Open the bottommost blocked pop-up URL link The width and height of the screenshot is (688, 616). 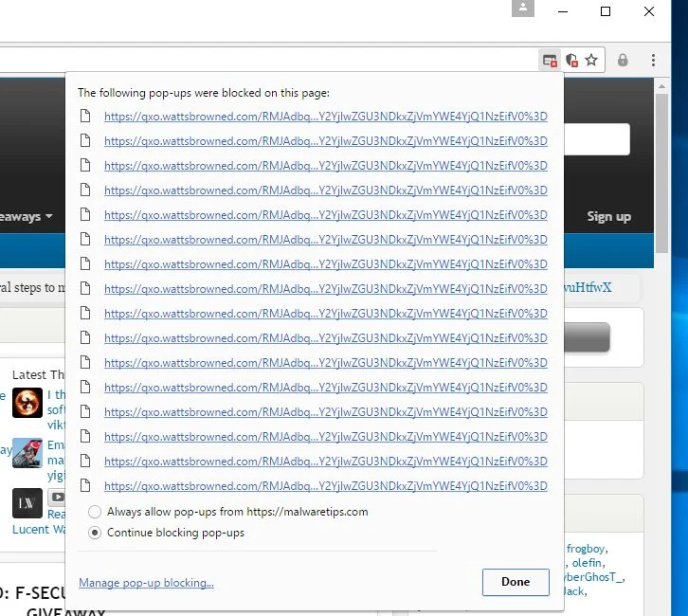[326, 486]
